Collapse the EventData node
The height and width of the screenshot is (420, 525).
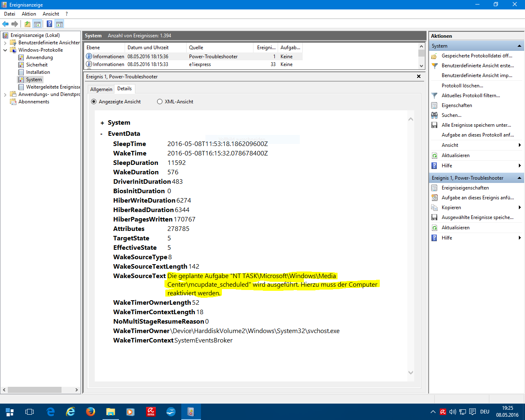(102, 134)
